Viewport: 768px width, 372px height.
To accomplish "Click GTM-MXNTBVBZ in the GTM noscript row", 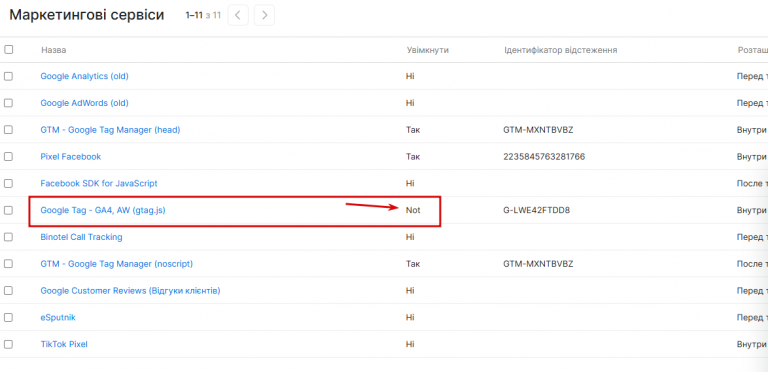I will coord(538,264).
